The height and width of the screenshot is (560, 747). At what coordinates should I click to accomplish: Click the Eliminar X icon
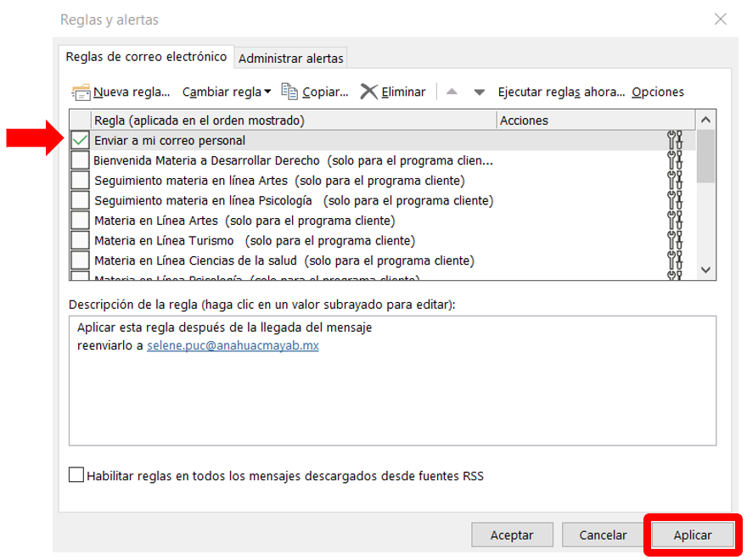369,92
